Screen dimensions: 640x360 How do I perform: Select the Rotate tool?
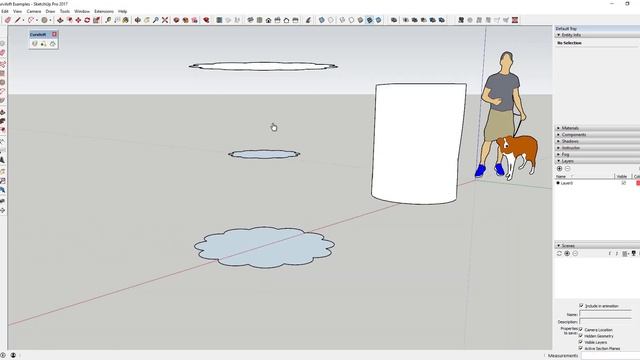click(x=87, y=20)
